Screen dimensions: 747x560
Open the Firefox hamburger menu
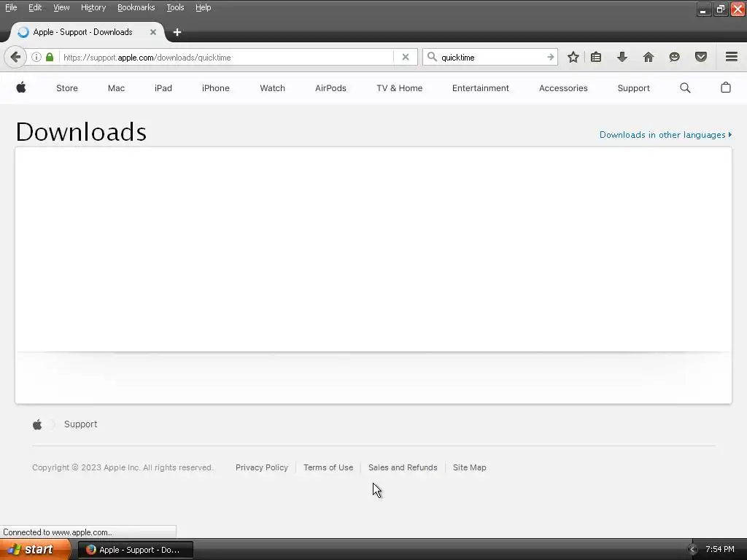(732, 57)
